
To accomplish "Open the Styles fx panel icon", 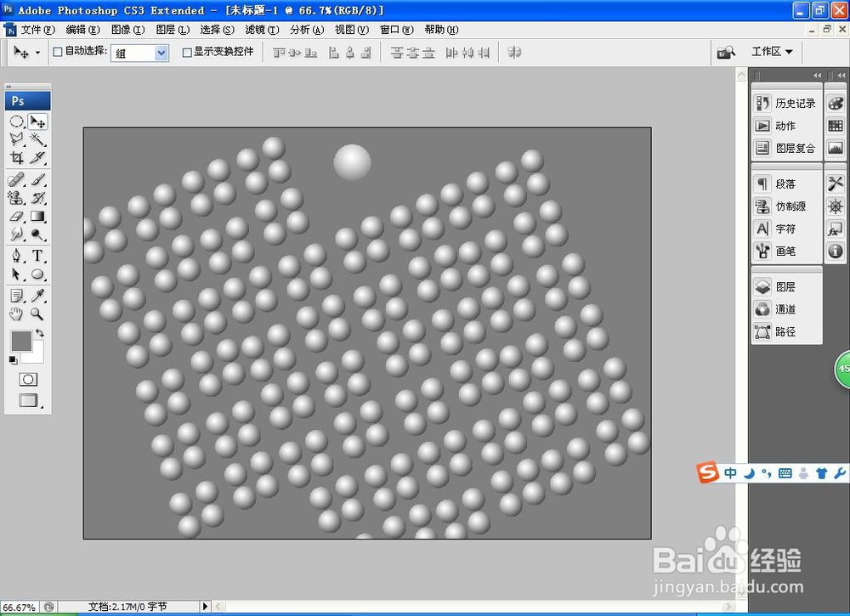I will click(836, 229).
